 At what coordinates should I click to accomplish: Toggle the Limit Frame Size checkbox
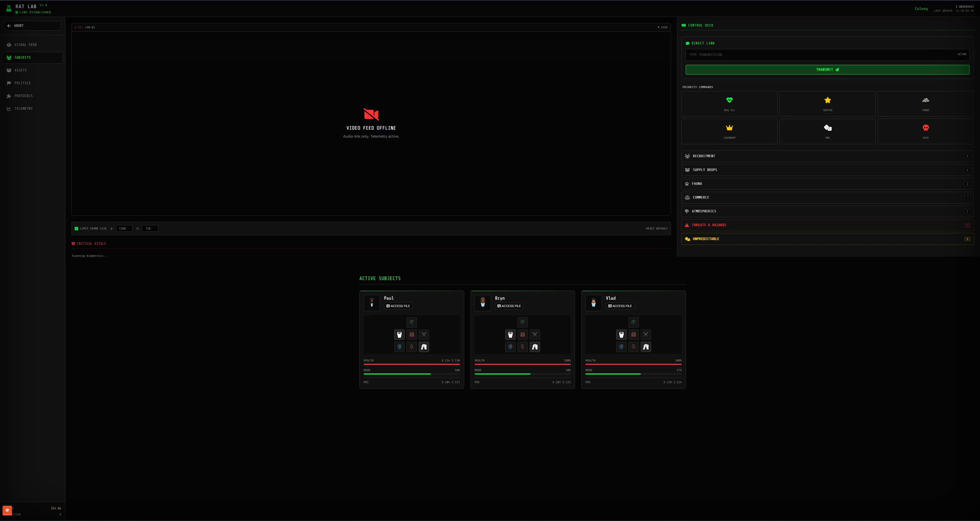coord(77,228)
